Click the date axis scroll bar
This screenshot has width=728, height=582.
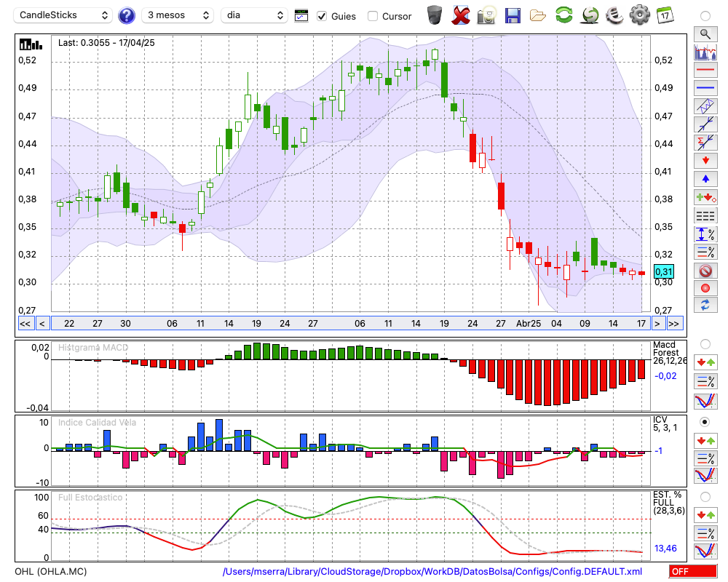pyautogui.click(x=351, y=324)
